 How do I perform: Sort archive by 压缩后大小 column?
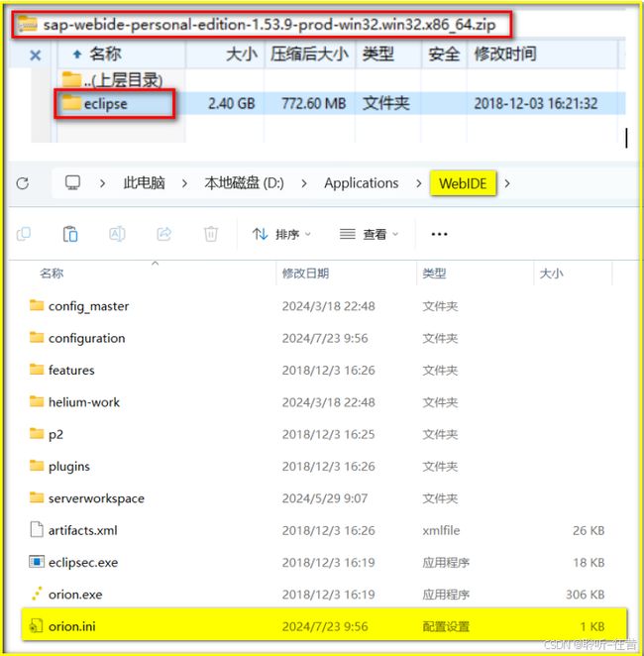[x=309, y=54]
